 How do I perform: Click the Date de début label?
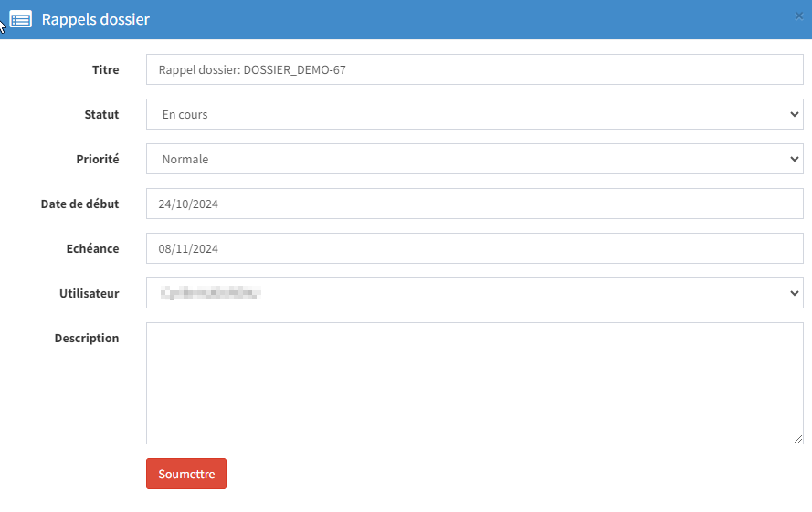[x=79, y=204]
